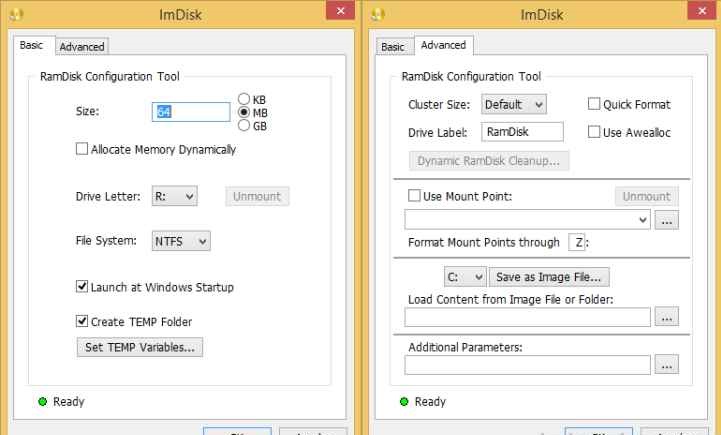The image size is (721, 435).
Task: Click the Set TEMP Variables button
Action: pyautogui.click(x=141, y=347)
